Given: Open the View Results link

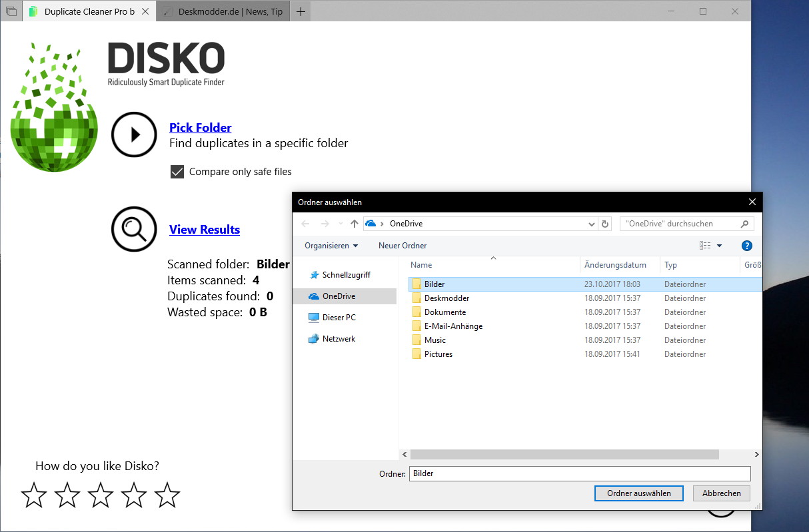Looking at the screenshot, I should click(x=205, y=230).
